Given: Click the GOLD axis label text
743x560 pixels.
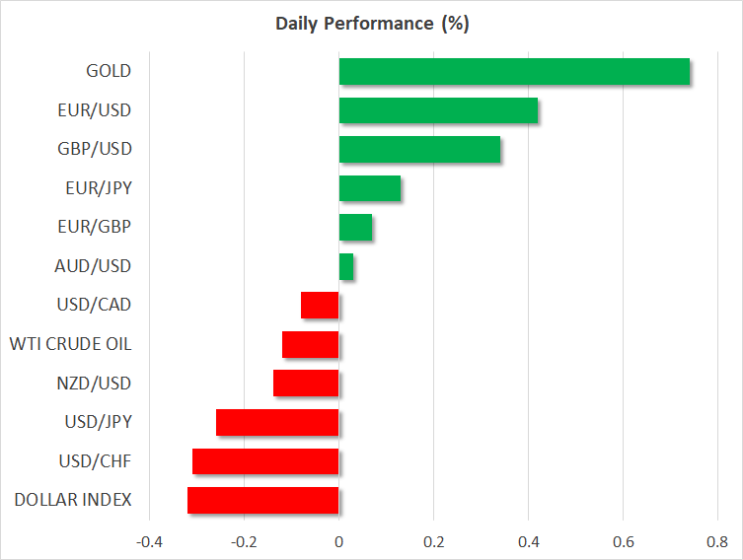Looking at the screenshot, I should click(x=108, y=71).
